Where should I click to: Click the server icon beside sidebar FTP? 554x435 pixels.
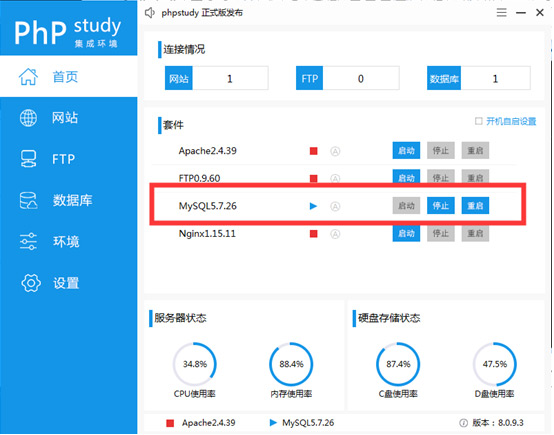(28, 159)
